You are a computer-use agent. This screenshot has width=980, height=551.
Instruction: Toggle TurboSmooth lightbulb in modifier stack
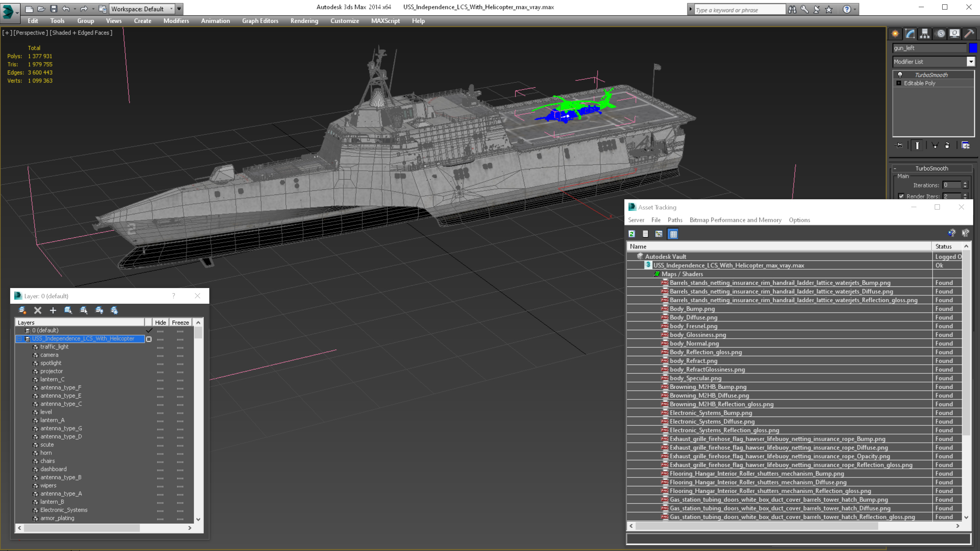pos(900,75)
